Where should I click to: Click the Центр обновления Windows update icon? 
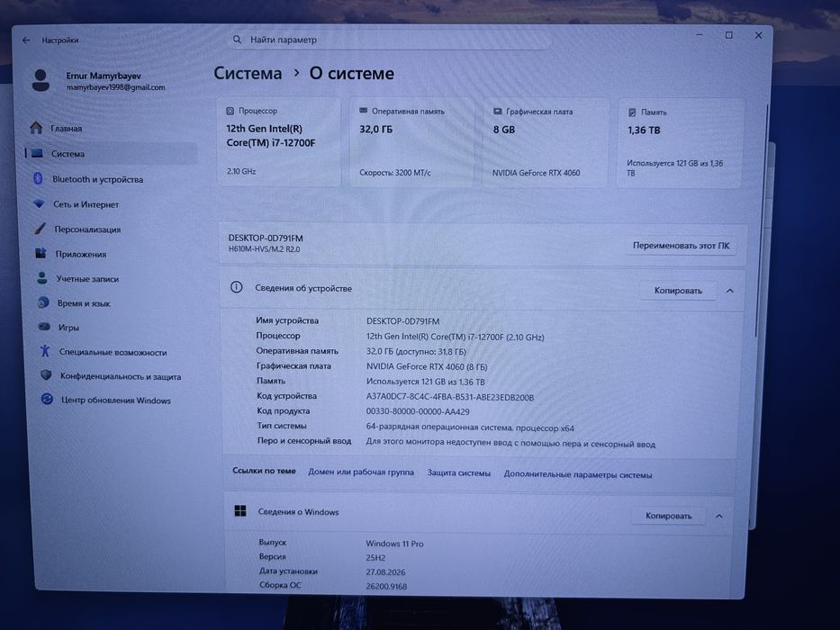pos(47,399)
